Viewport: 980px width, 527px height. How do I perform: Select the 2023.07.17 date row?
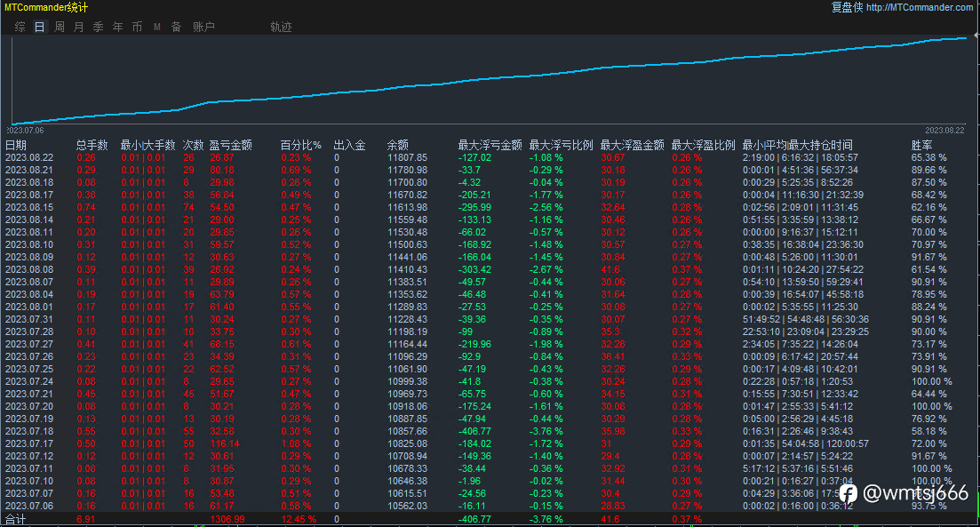[29, 443]
